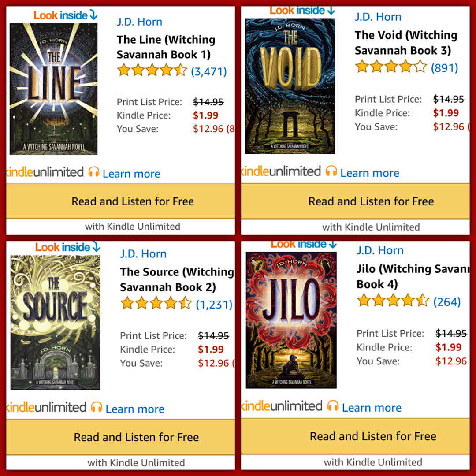476x476 pixels.
Task: Open The Source (Witching Savannah Book 2) title
Action: (x=177, y=279)
